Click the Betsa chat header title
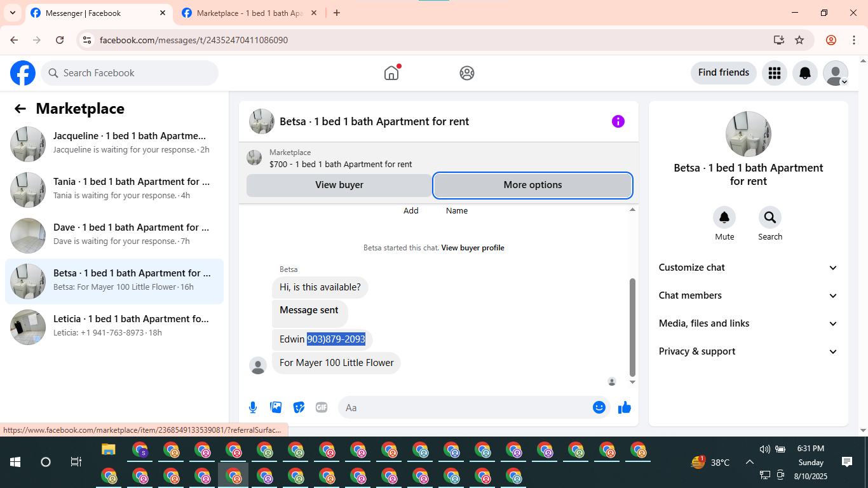Screen dimensions: 868x488 coord(374,121)
